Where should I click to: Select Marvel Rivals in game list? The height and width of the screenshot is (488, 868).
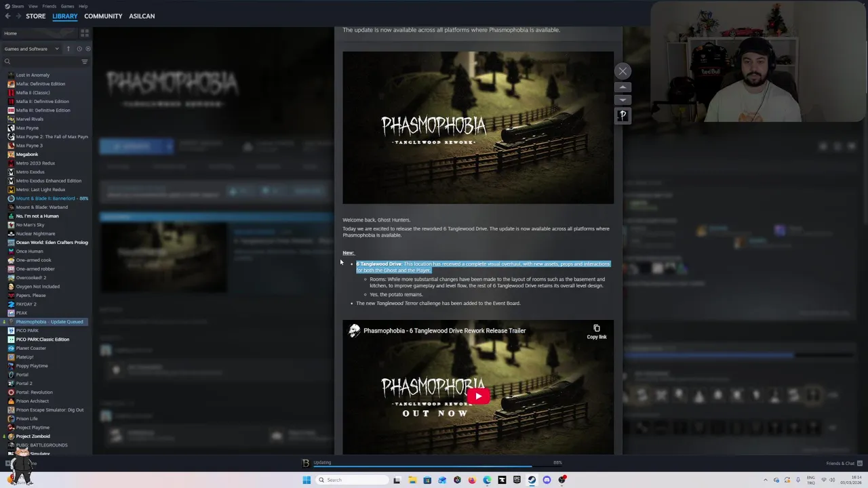point(30,119)
